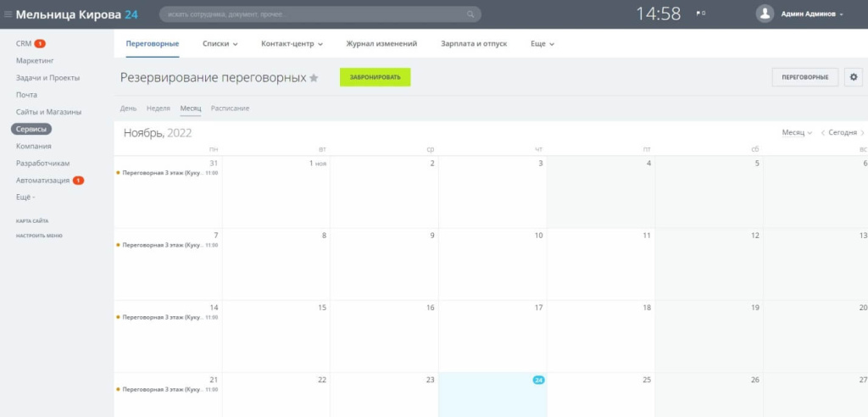Open the flag notifications counter in the header
This screenshot has height=417, width=868.
coord(700,14)
